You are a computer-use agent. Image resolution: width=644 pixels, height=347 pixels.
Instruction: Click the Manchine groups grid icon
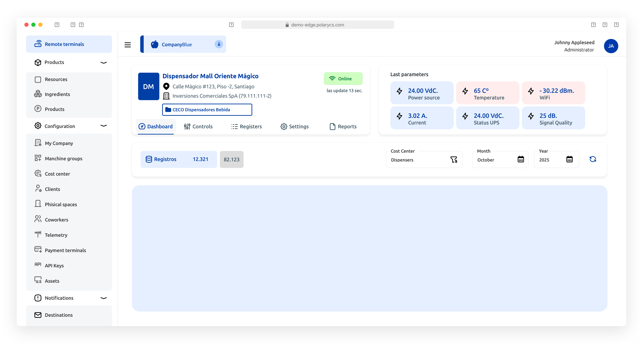click(x=38, y=158)
